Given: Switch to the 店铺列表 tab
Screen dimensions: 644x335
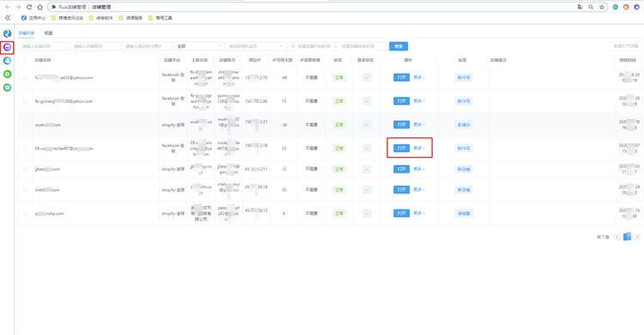Looking at the screenshot, I should coord(27,33).
